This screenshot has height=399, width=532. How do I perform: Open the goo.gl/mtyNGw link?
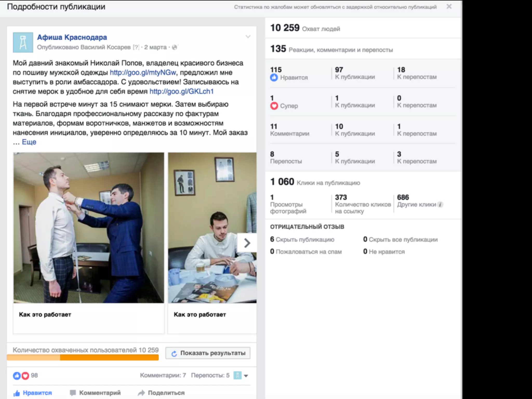point(143,72)
